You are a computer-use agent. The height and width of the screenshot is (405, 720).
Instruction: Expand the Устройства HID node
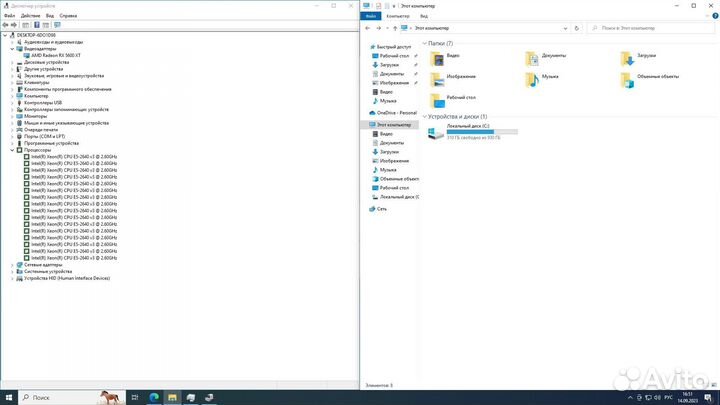click(x=12, y=278)
